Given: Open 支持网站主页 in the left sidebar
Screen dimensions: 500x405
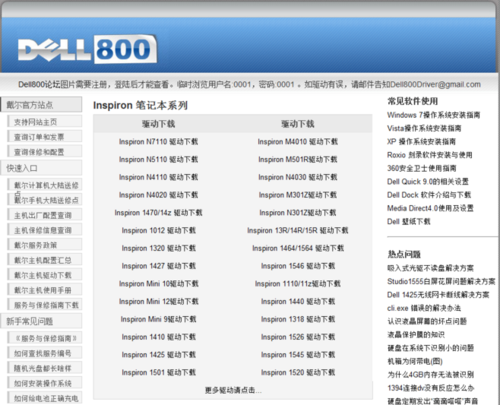Looking at the screenshot, I should click(x=45, y=122).
